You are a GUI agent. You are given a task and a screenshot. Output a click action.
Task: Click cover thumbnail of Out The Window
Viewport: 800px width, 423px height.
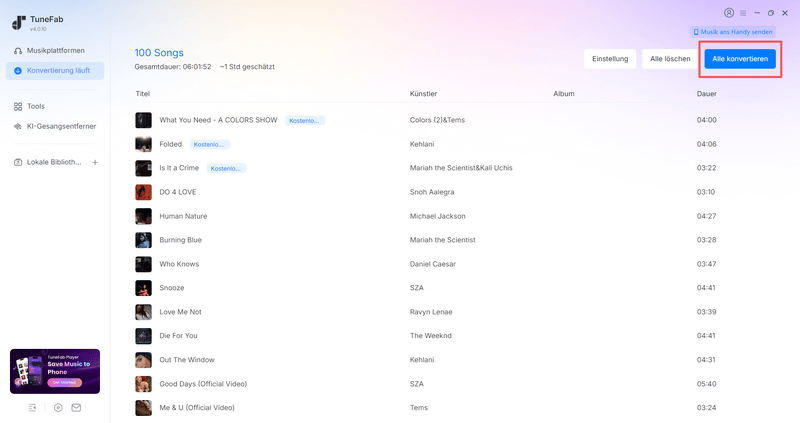(x=143, y=360)
